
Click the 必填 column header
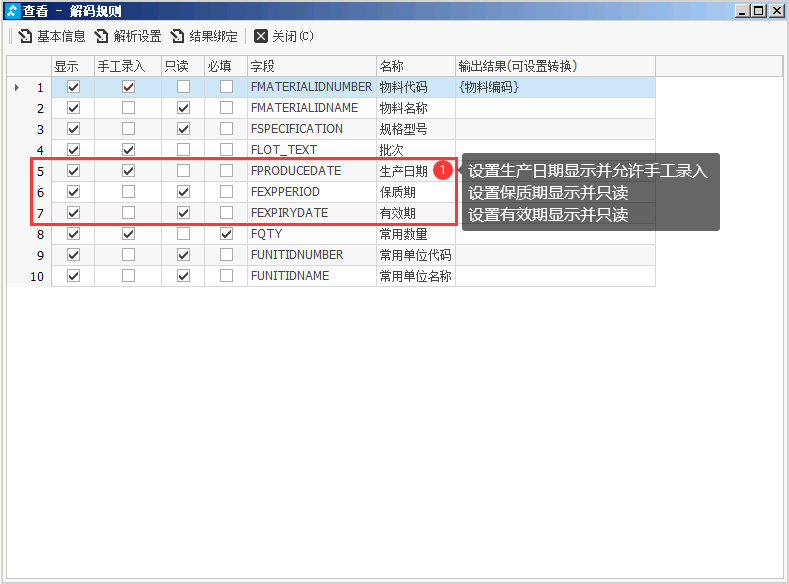(226, 66)
